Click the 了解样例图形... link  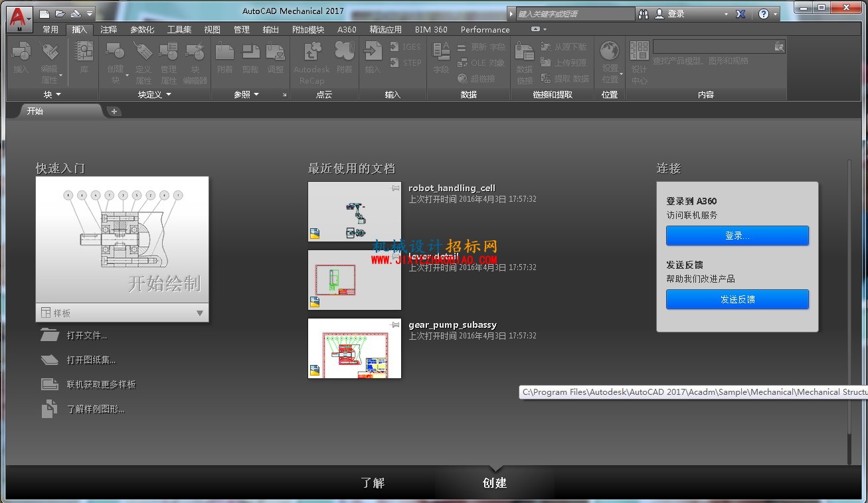pyautogui.click(x=96, y=409)
